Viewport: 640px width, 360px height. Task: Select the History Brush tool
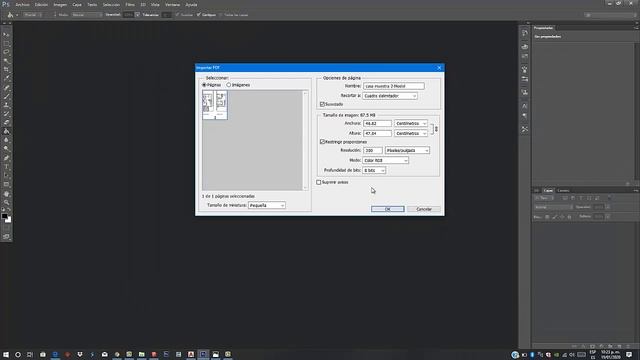[x=6, y=114]
